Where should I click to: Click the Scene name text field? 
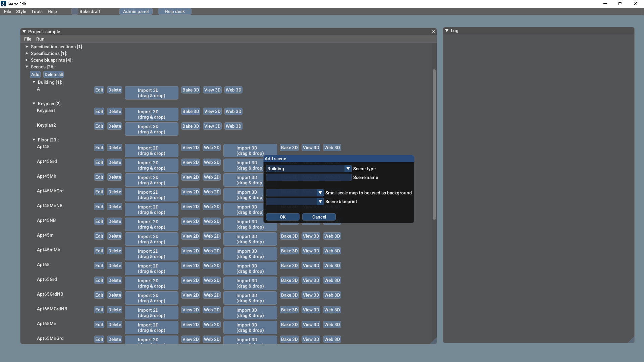tap(309, 177)
